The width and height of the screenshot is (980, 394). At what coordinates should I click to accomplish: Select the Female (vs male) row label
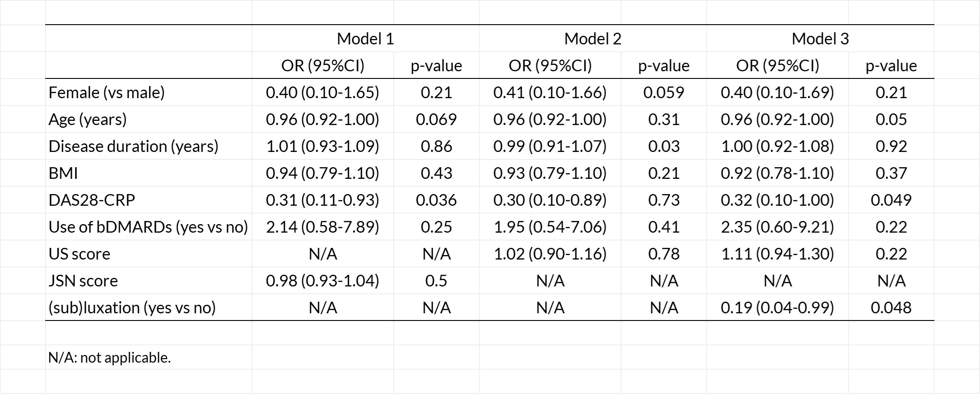pyautogui.click(x=107, y=93)
